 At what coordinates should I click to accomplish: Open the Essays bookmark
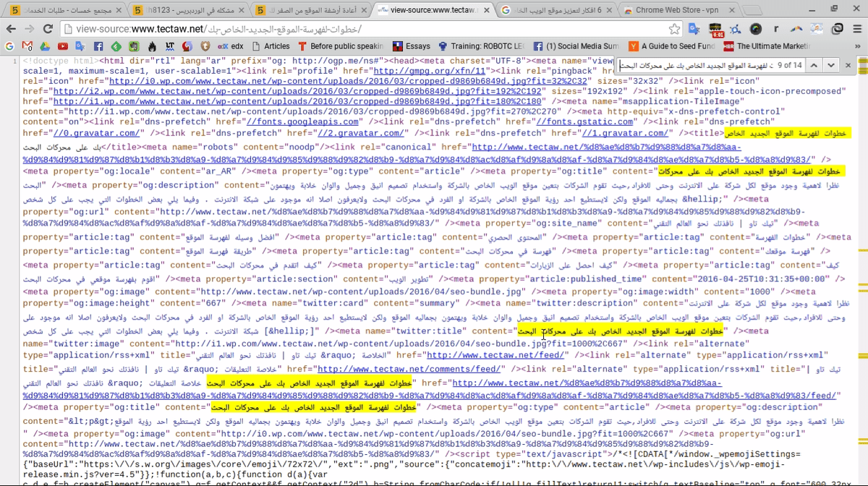pyautogui.click(x=411, y=46)
